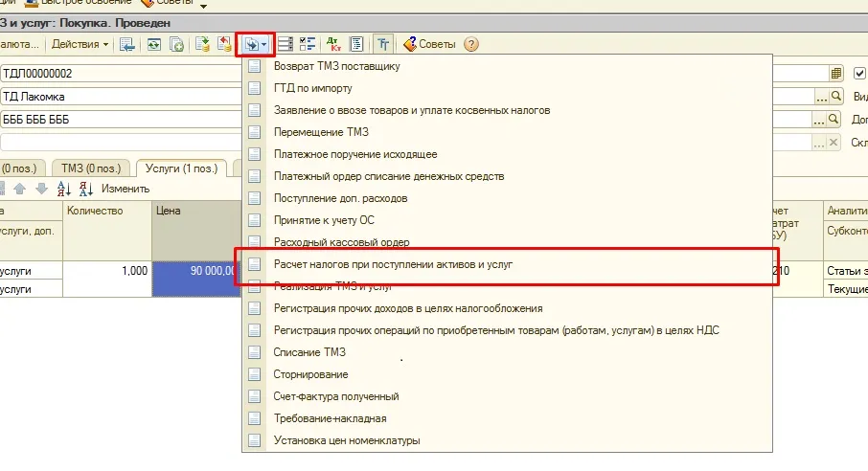Choose 'Поступление доп. расходов' entry
The image size is (868, 471).
coord(507,198)
